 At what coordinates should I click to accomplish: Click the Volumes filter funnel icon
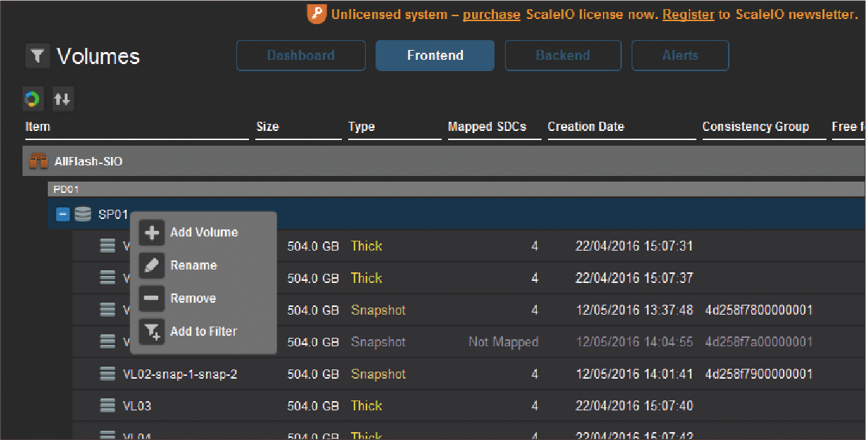pyautogui.click(x=37, y=56)
